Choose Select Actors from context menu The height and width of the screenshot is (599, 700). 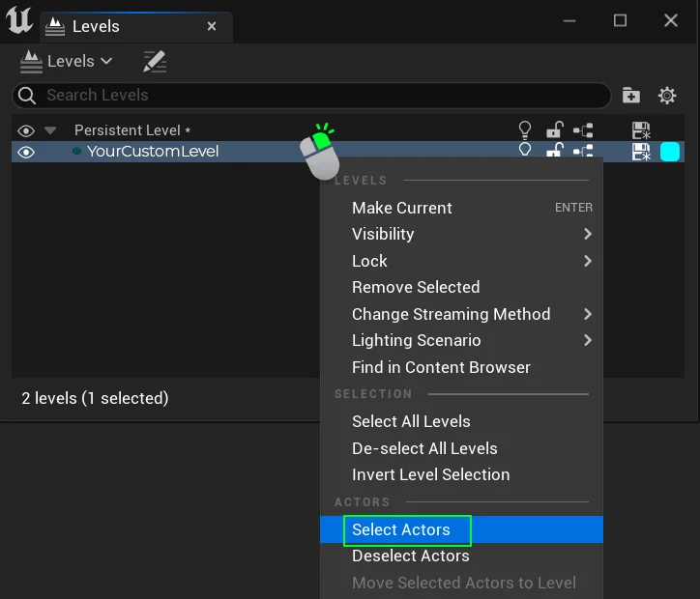click(401, 529)
